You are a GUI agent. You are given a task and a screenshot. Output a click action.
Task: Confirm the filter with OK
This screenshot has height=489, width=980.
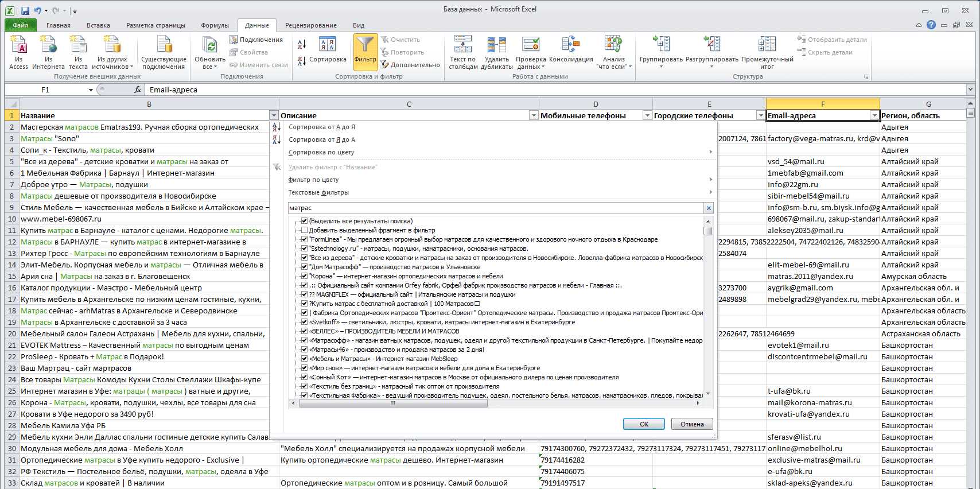644,424
